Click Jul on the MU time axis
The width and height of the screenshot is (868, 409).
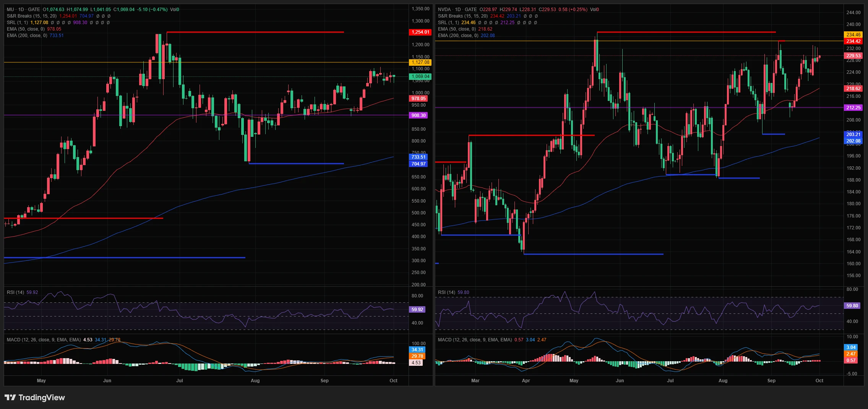(x=180, y=381)
